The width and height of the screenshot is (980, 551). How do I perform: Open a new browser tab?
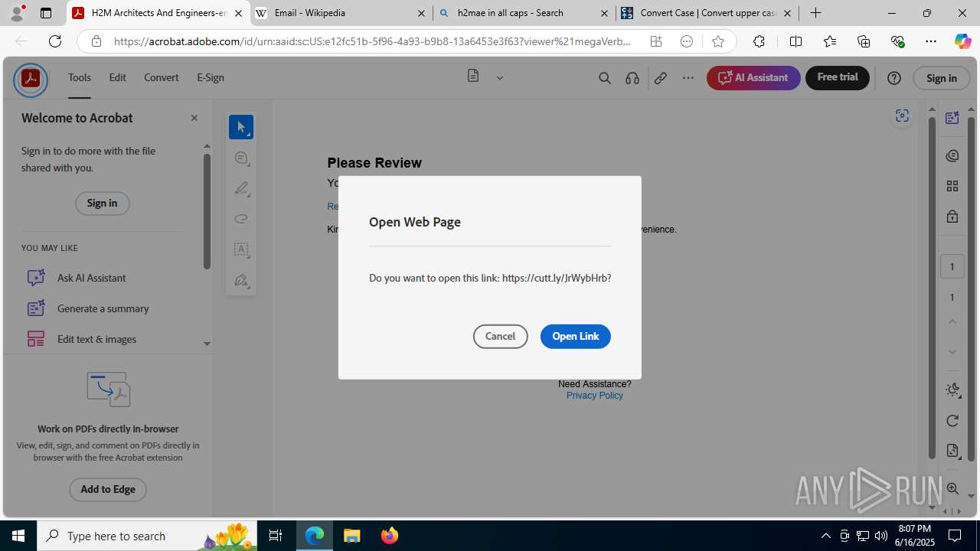coord(816,13)
